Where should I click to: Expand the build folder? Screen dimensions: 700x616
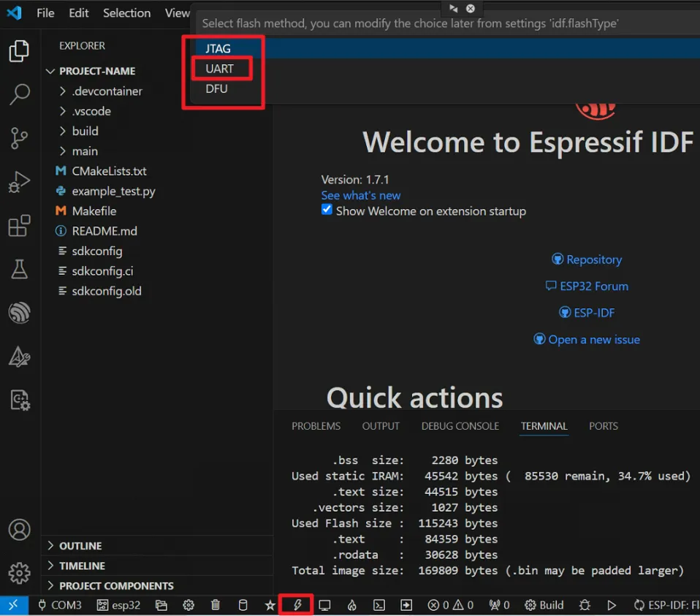[85, 132]
